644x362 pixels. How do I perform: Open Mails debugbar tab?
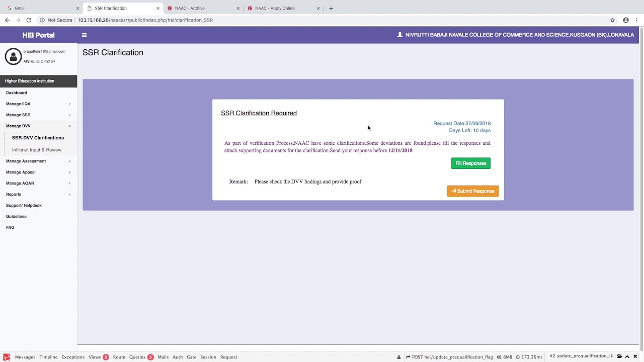click(x=163, y=357)
